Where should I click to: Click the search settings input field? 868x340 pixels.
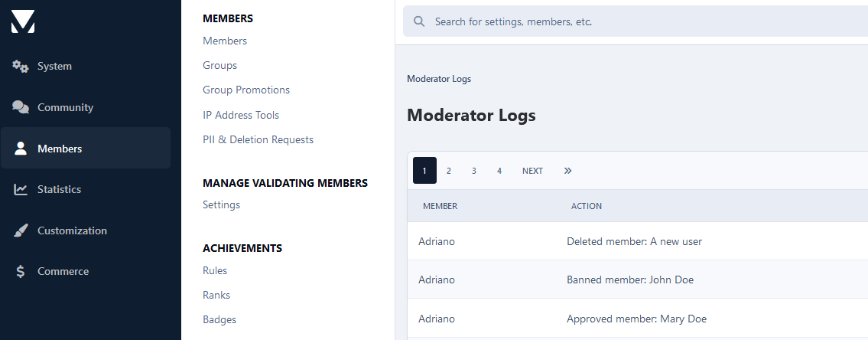[x=636, y=21]
